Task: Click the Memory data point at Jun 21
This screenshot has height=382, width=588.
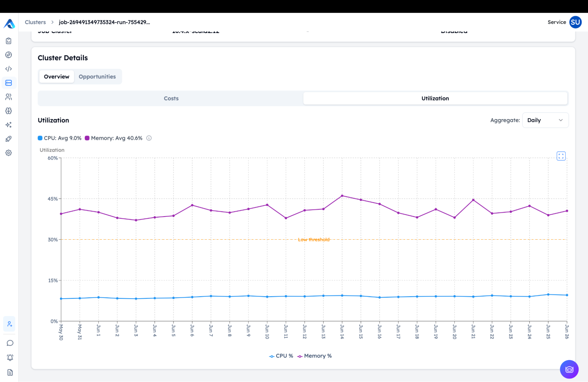Action: coord(473,200)
